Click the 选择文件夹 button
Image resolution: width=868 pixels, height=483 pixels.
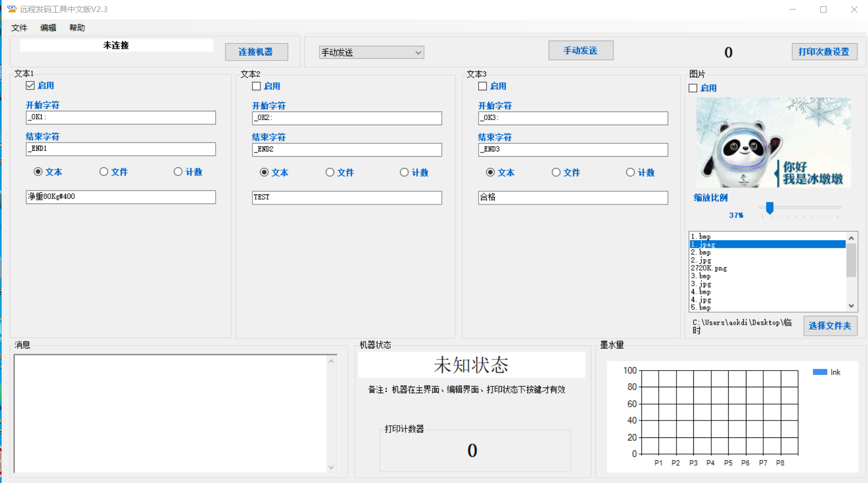[830, 326]
